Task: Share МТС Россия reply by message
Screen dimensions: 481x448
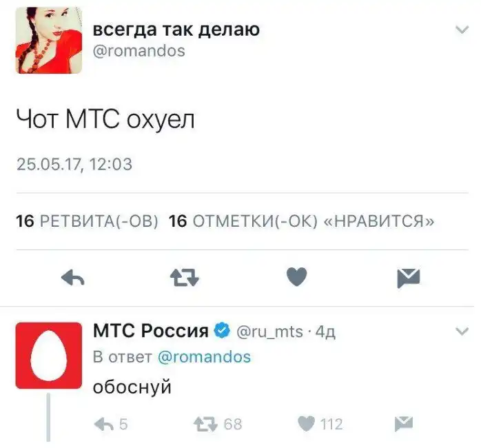Action: coord(403,423)
